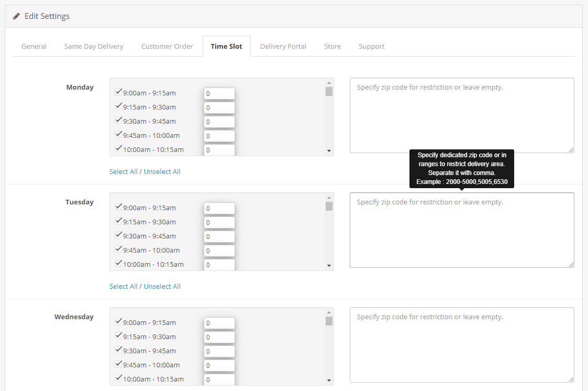Toggle Wednesday 9:30am - 9:45am checkbox
Viewport: 588px width, 391px height.
[118, 350]
